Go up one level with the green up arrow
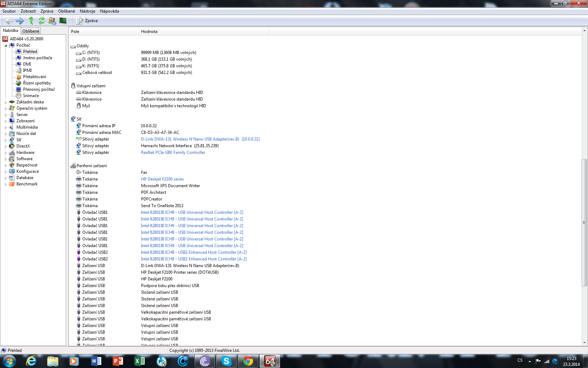The width and height of the screenshot is (588, 368). coord(31,21)
